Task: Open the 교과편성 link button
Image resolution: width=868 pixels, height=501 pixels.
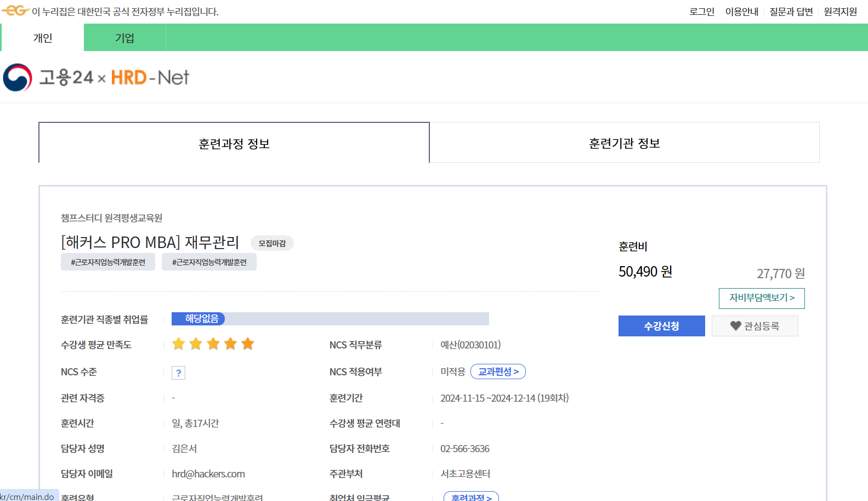Action: pos(498,371)
